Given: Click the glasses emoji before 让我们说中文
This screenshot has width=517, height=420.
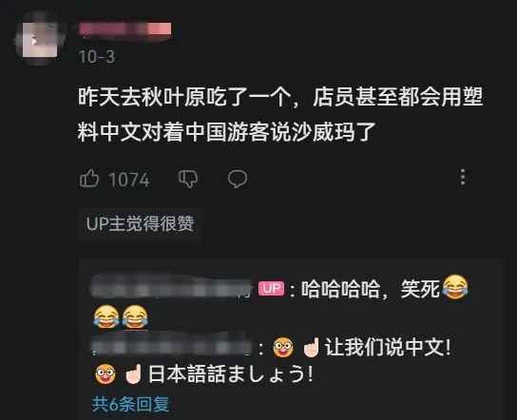Looking at the screenshot, I should [x=283, y=348].
